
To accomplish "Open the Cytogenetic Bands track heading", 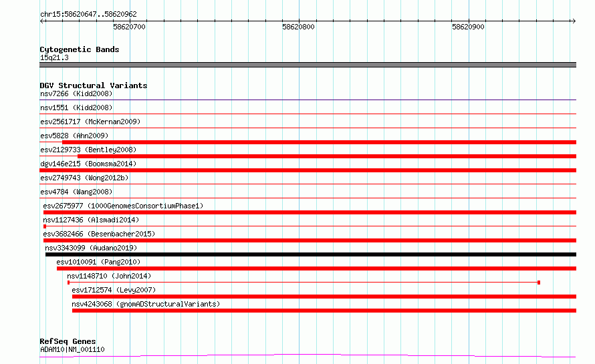I will 80,49.
